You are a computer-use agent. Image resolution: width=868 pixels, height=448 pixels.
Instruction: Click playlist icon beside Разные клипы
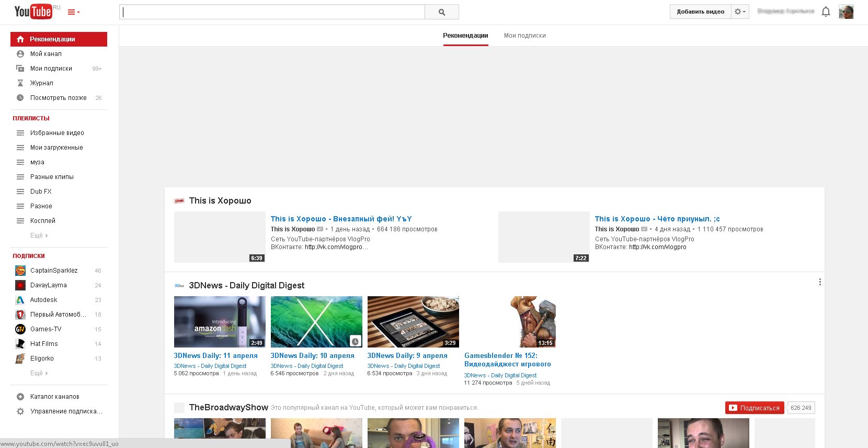20,177
